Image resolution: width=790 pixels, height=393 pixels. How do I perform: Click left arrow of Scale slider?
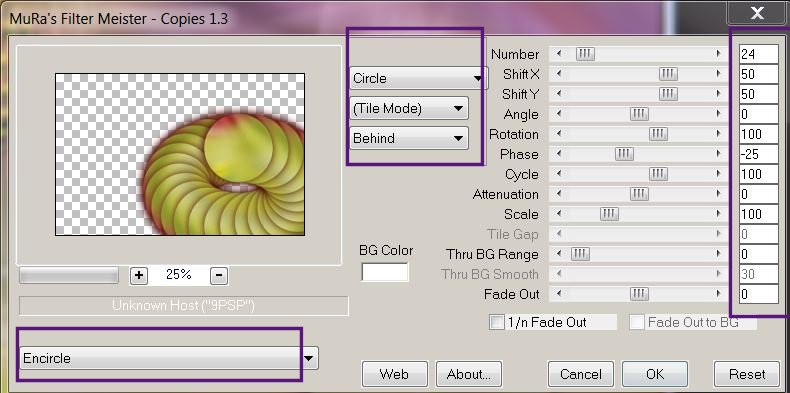pos(559,214)
